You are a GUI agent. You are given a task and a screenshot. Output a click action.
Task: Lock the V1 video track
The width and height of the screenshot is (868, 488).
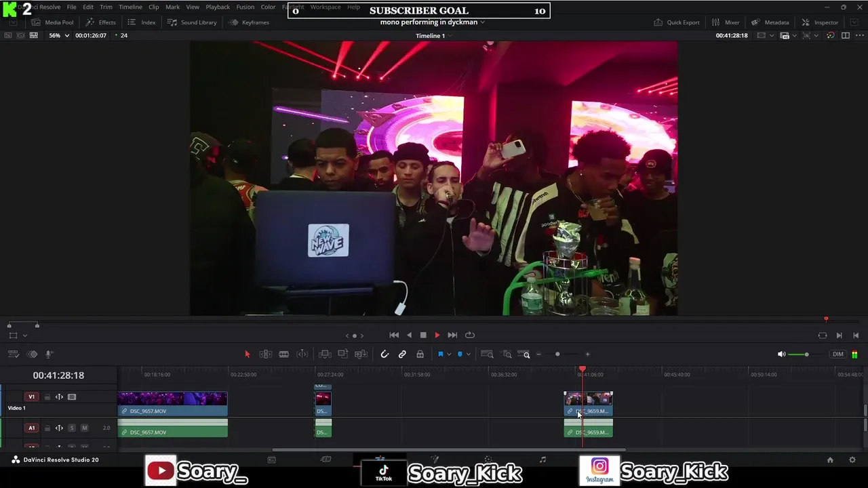coord(47,397)
